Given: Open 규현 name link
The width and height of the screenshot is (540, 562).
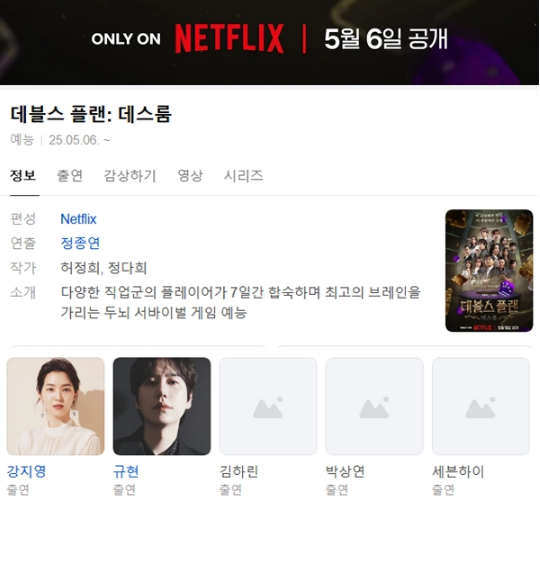Looking at the screenshot, I should (126, 472).
